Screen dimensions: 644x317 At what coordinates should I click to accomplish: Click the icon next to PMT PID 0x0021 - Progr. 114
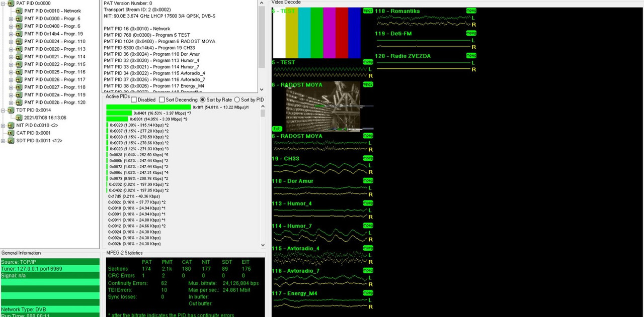[x=19, y=57]
